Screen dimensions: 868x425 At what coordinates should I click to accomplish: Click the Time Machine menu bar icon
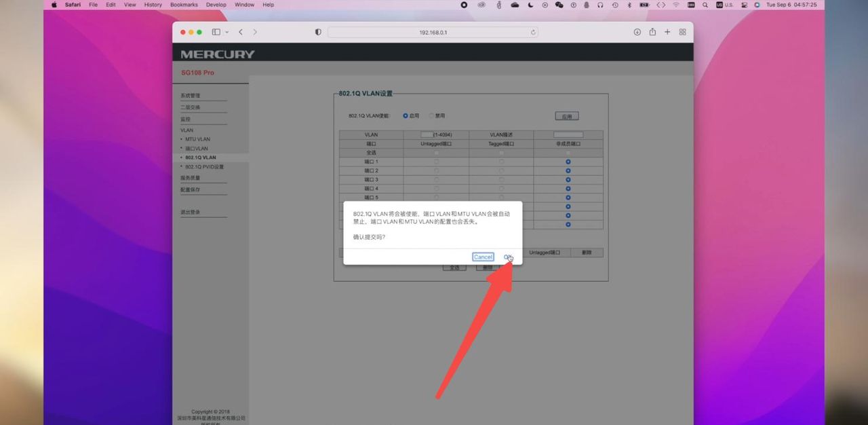pyautogui.click(x=615, y=5)
